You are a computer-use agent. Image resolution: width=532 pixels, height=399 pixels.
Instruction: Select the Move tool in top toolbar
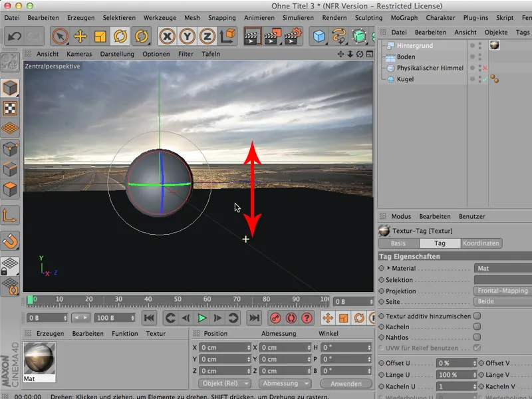[80, 36]
